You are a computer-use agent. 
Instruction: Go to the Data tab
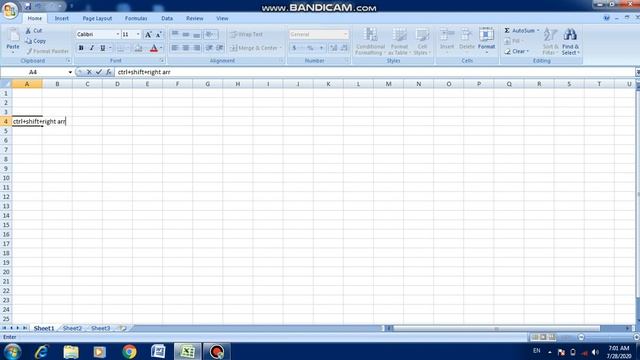167,18
